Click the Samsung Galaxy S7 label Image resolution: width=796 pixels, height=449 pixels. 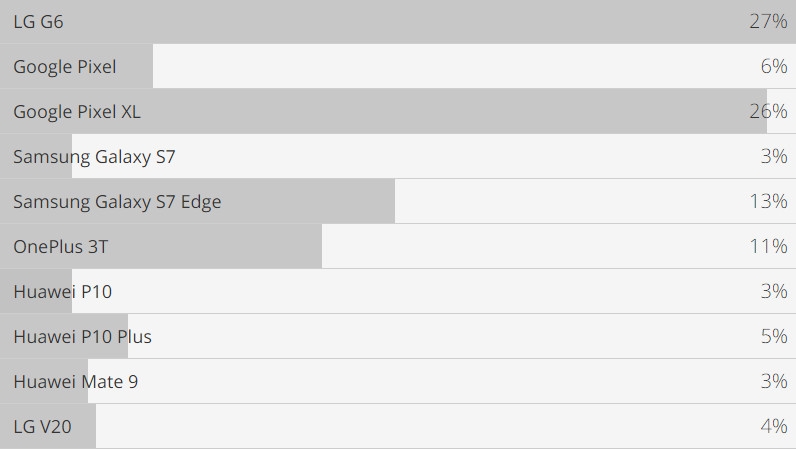point(94,157)
